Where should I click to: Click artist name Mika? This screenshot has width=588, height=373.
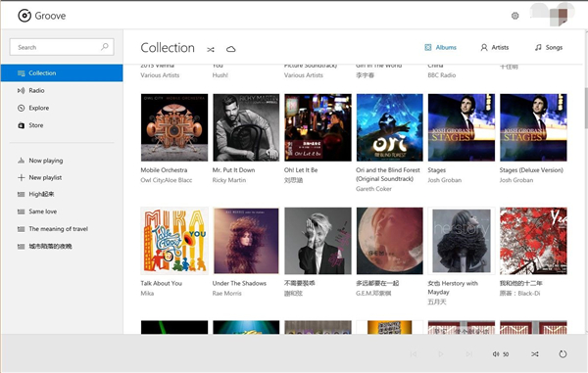[x=147, y=294]
